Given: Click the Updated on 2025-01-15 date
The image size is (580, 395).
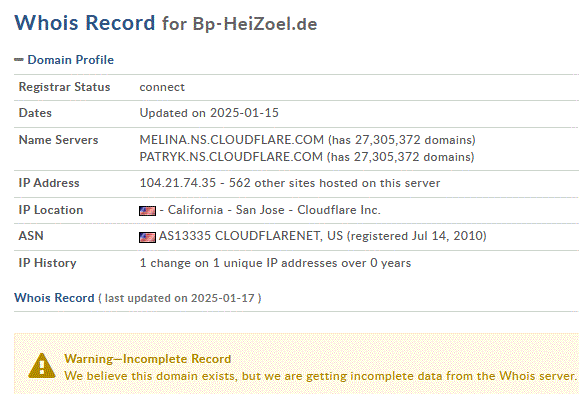Looking at the screenshot, I should pos(209,113).
